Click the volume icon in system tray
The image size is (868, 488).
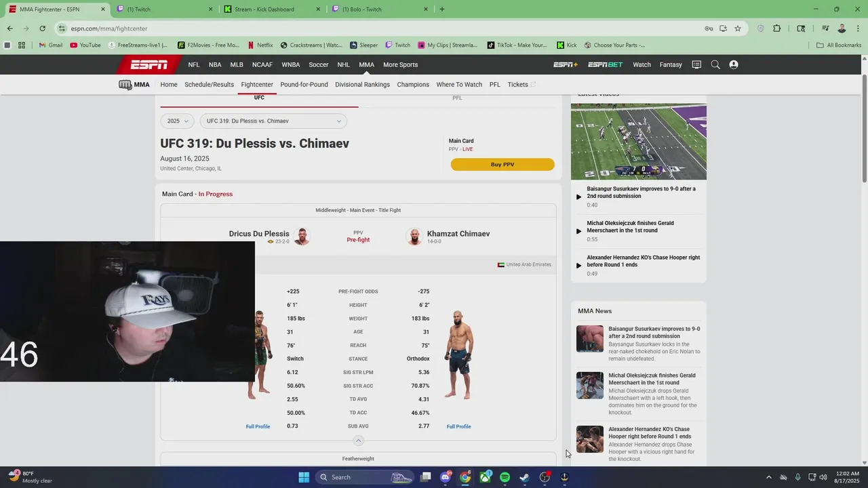pos(823,477)
